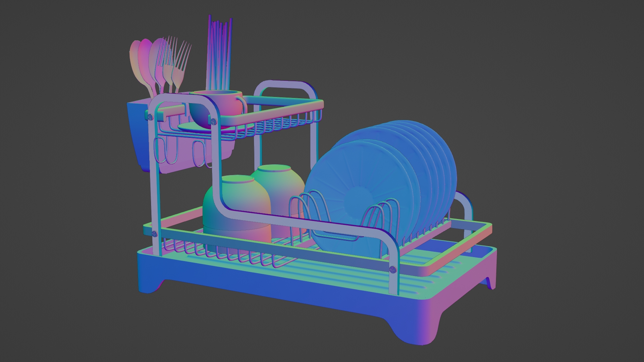
Task: Select the top-left screw on upper frame
Action: click(x=150, y=117)
